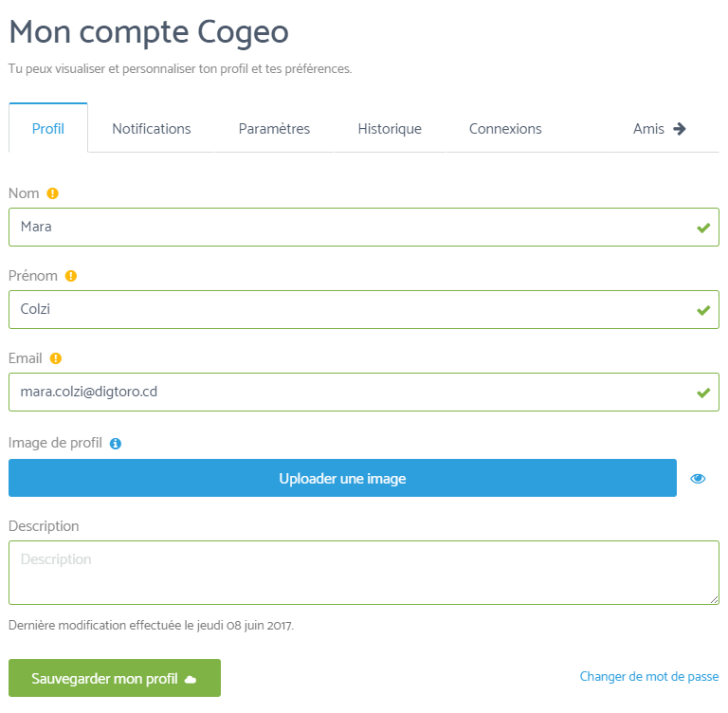Click the profile preferences subtitle text

pyautogui.click(x=180, y=69)
